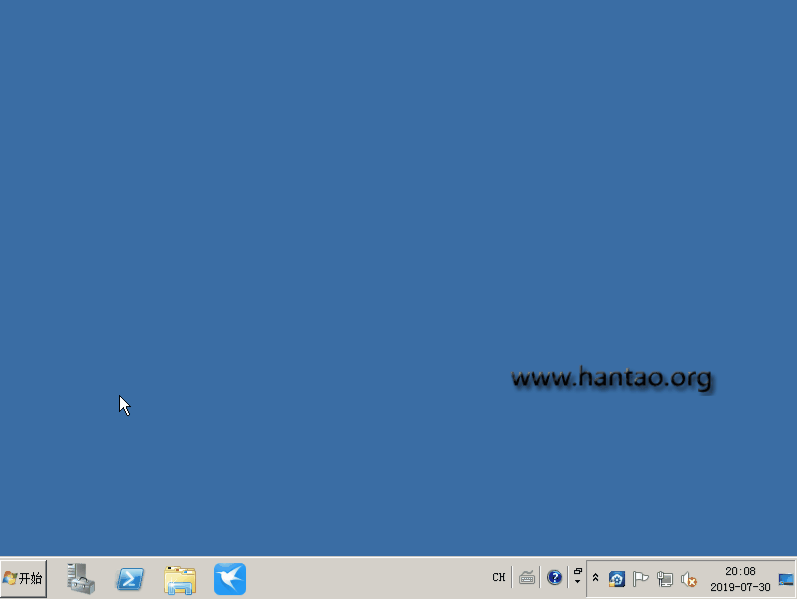Open the language bar help button
The height and width of the screenshot is (599, 797).
coord(554,578)
